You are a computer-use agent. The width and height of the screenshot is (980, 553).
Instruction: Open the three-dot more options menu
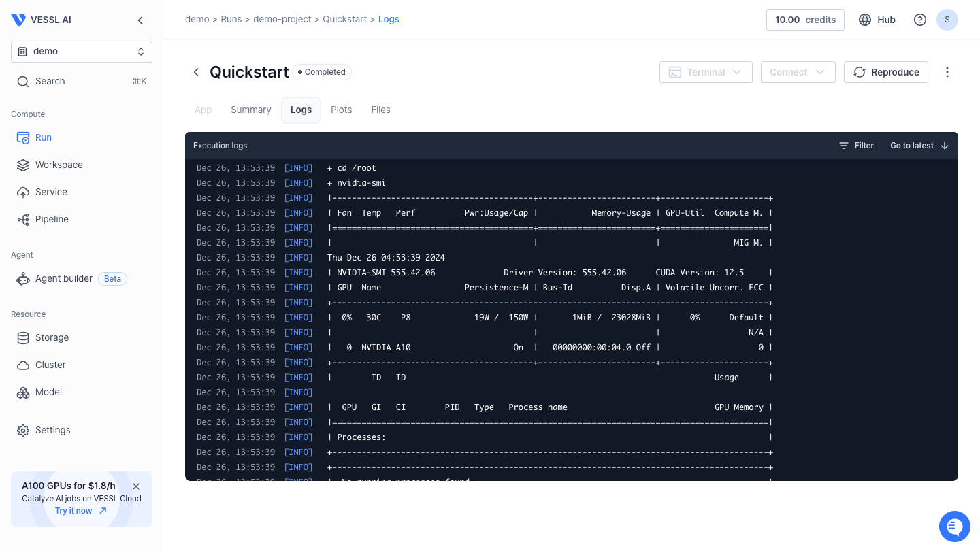[947, 72]
